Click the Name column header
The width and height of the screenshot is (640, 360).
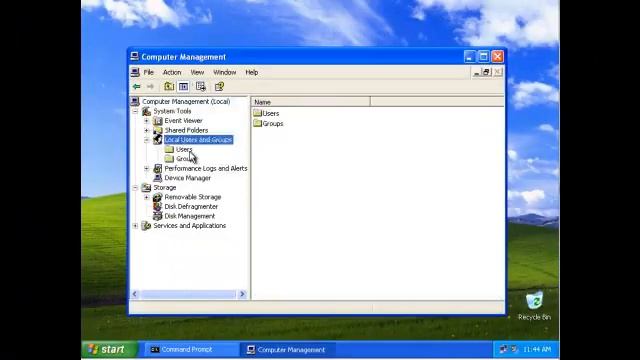pyautogui.click(x=311, y=102)
